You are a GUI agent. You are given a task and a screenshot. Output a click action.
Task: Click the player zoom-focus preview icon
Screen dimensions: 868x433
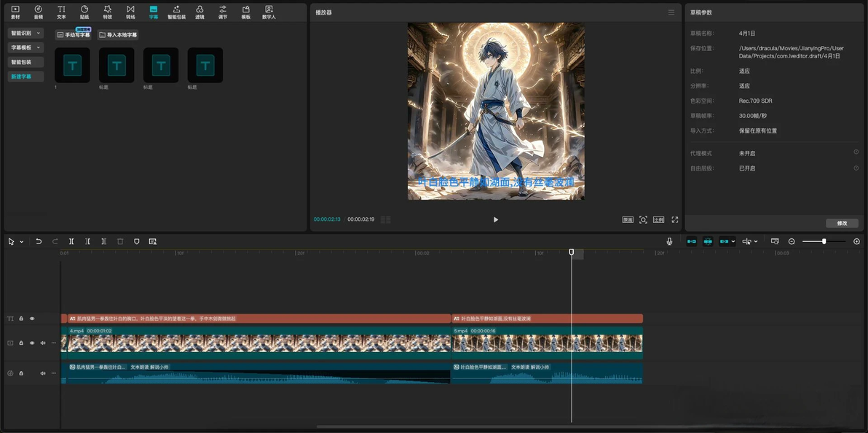(643, 219)
